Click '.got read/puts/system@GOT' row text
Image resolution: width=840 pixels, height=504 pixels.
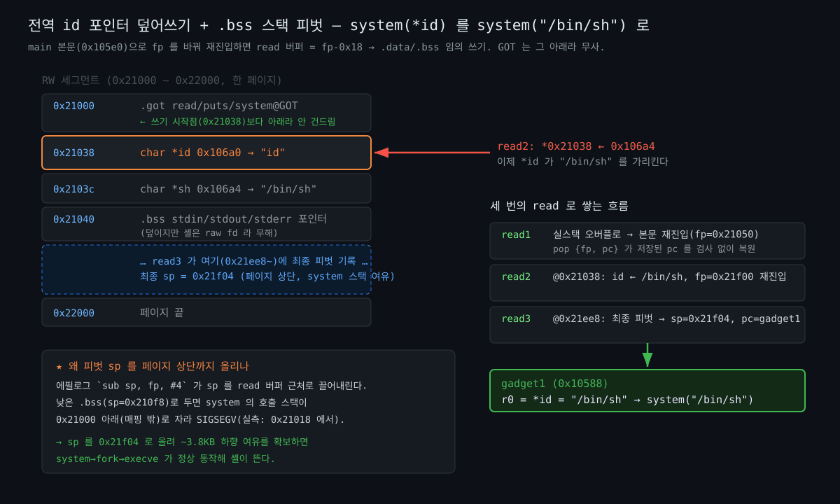(x=219, y=106)
